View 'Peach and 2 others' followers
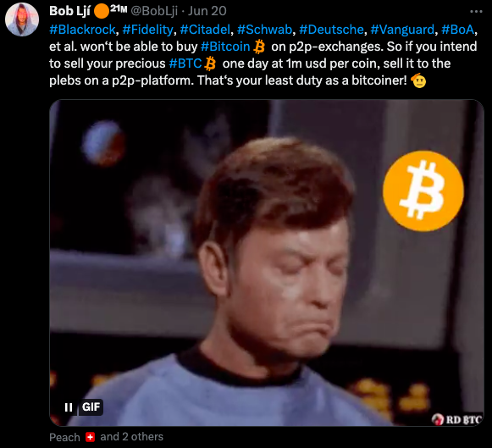The width and height of the screenshot is (492, 448). click(106, 437)
